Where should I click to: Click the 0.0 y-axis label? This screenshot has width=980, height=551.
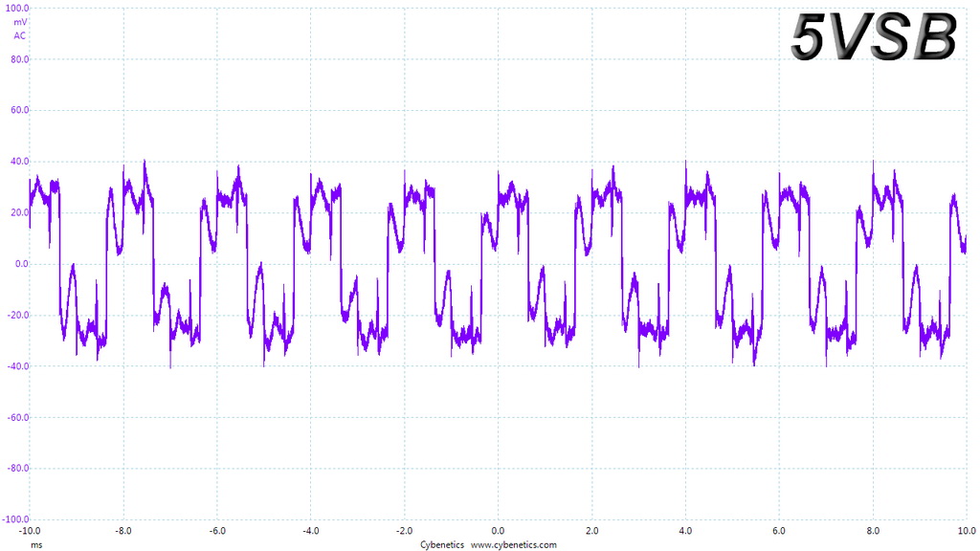22,264
